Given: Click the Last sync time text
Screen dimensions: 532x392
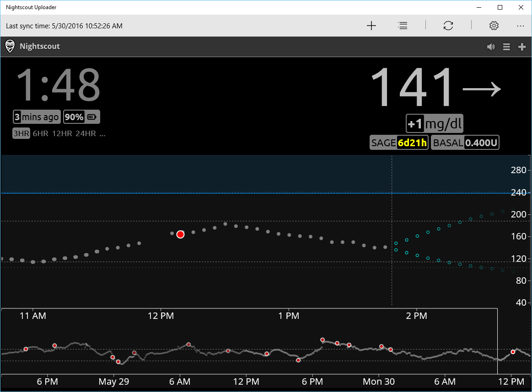Looking at the screenshot, I should pos(64,26).
